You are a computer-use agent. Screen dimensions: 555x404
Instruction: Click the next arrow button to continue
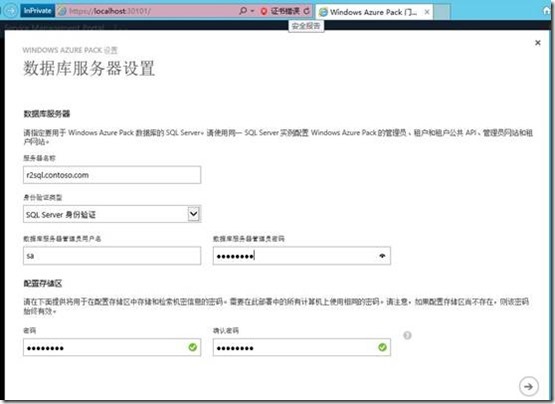(528, 386)
